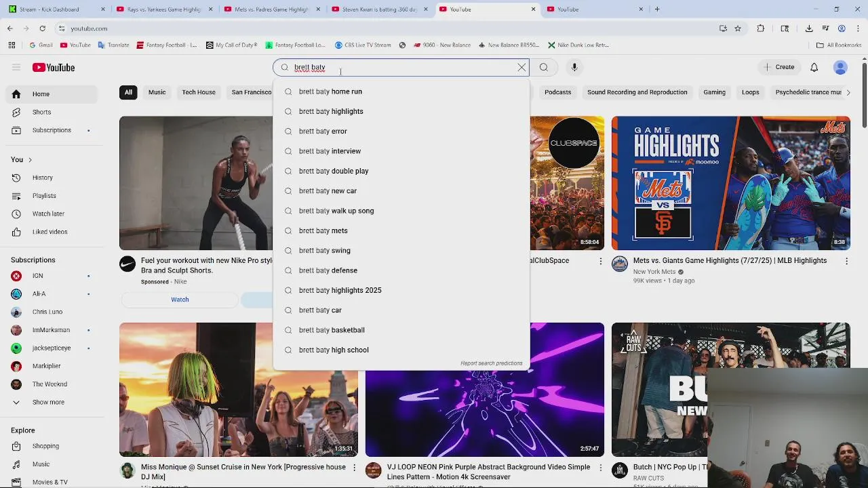Open a new browser tab
868x488 pixels.
657,9
